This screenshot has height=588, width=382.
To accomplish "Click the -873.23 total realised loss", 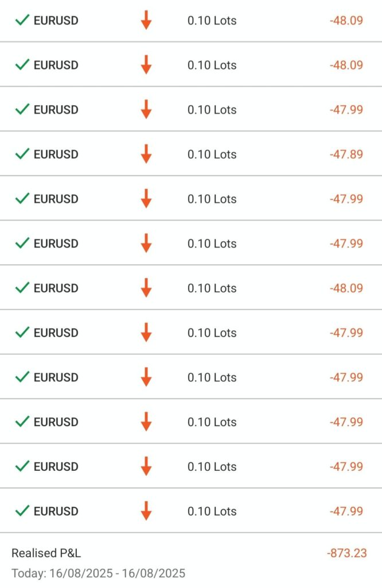I will point(346,553).
